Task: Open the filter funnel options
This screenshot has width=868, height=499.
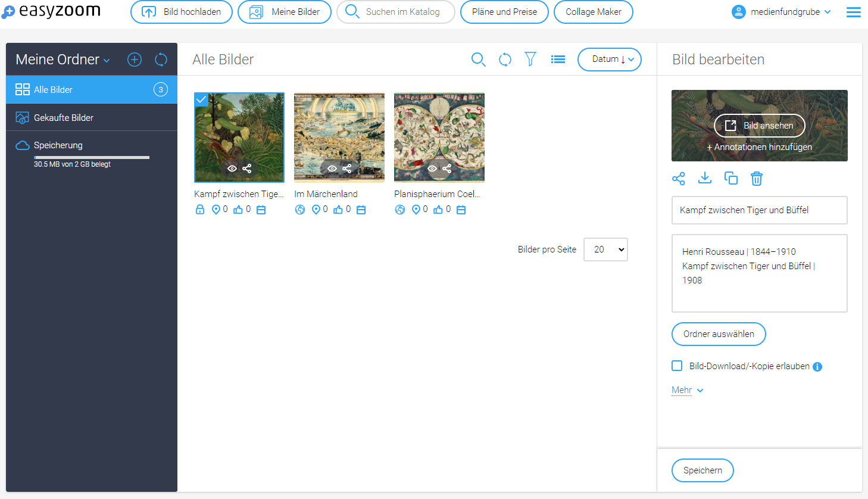Action: [530, 59]
